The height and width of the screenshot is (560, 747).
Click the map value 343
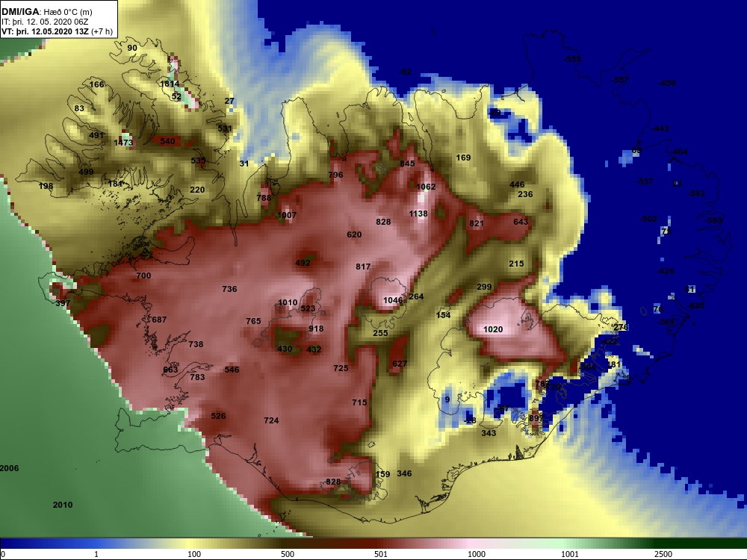pyautogui.click(x=489, y=433)
